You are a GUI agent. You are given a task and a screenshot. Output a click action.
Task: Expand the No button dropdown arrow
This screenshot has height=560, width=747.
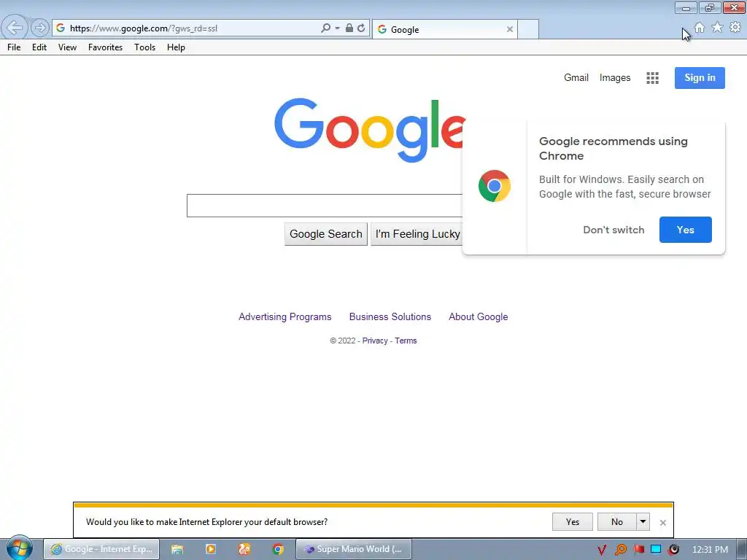[643, 522]
